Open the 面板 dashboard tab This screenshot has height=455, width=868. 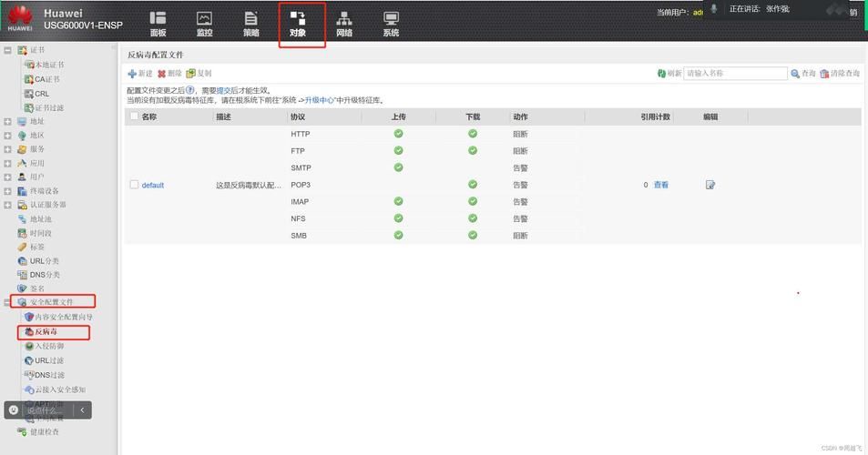158,25
